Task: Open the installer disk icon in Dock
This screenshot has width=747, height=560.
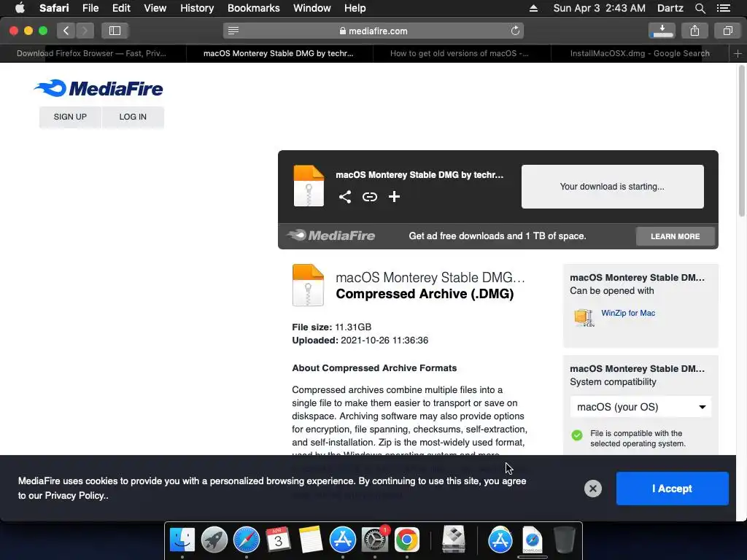Action: [454, 540]
